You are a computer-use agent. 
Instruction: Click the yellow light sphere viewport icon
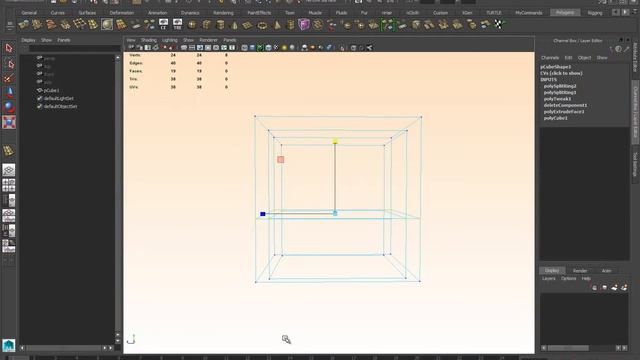(284, 48)
